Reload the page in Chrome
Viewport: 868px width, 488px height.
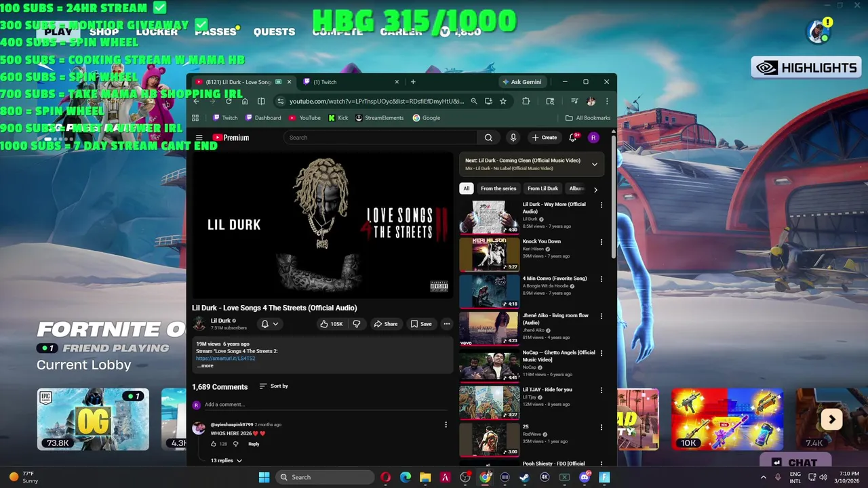point(229,101)
